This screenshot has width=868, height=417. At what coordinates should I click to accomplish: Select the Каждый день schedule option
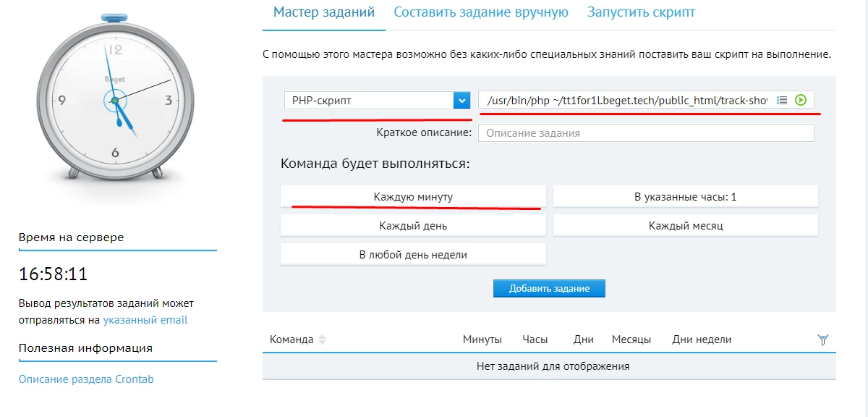coord(413,226)
